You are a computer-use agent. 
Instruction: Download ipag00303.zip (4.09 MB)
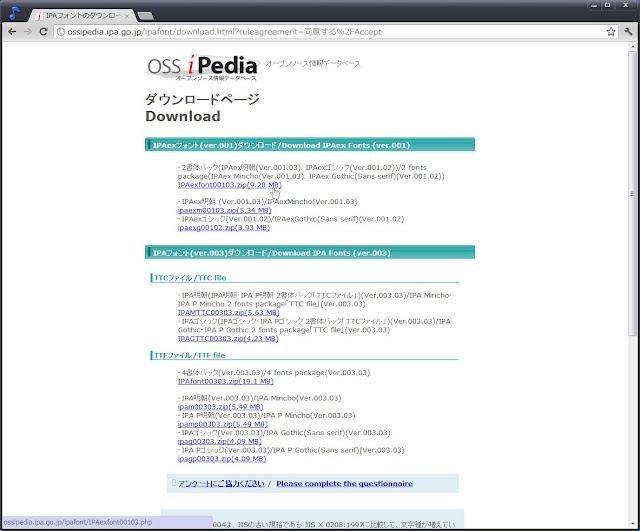220,441
